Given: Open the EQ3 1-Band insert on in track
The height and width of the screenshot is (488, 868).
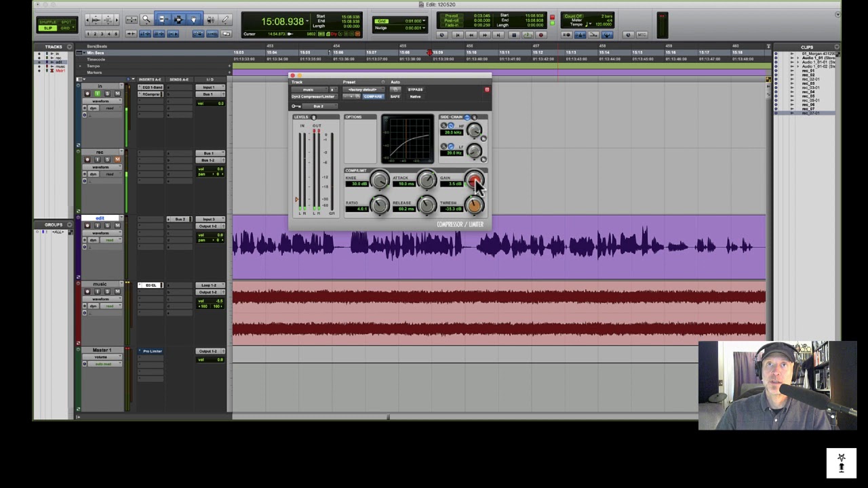Looking at the screenshot, I should point(151,87).
